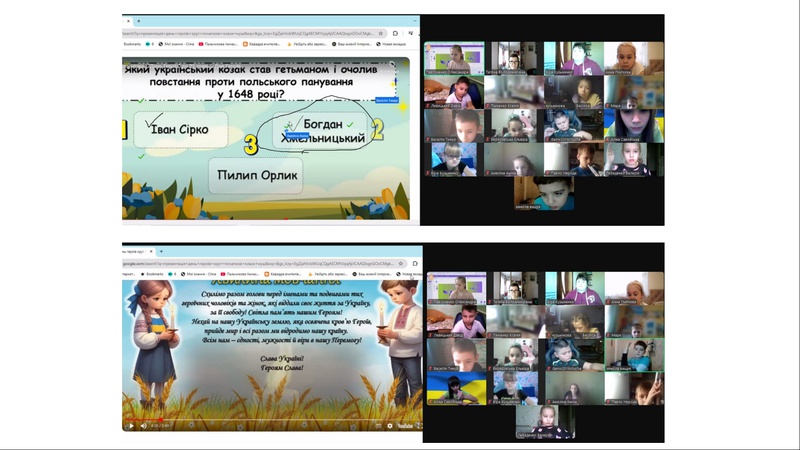The height and width of the screenshot is (450, 800).
Task: Open the extensions icon in bottom browser toolbar
Action: click(x=415, y=264)
